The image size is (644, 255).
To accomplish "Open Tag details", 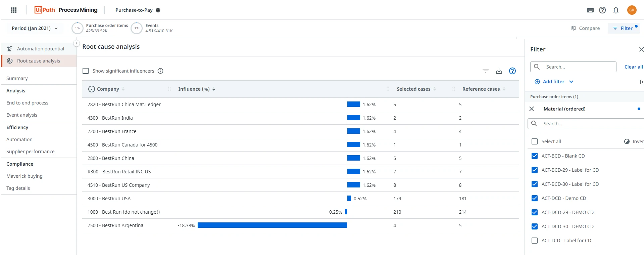I will click(x=18, y=188).
